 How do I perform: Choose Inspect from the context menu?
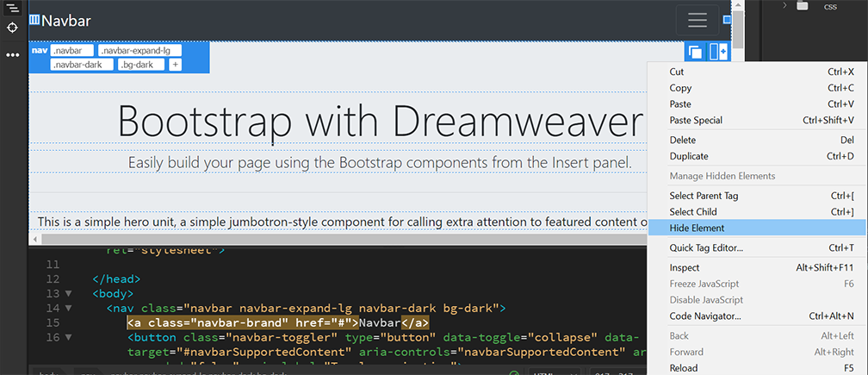tap(756, 267)
